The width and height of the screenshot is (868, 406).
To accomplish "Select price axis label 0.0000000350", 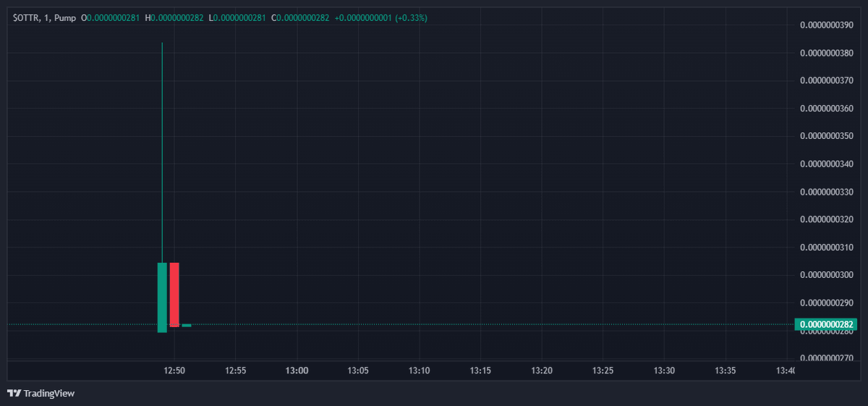I will [x=827, y=136].
